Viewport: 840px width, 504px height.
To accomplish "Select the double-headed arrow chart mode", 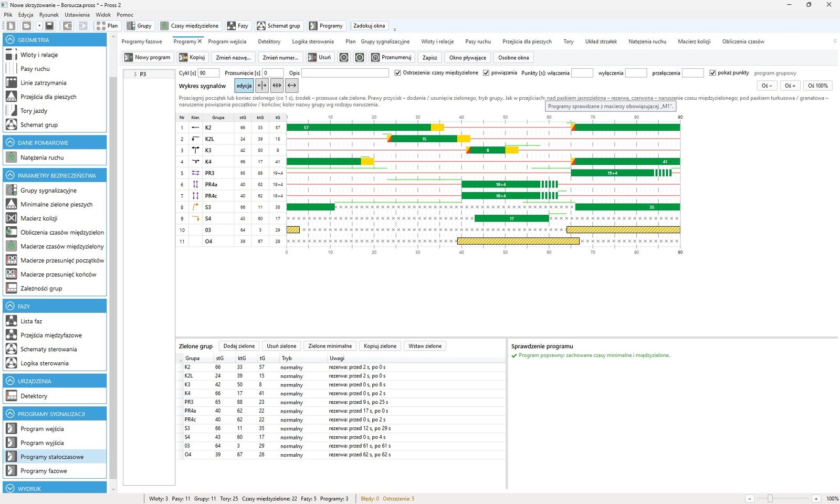I will point(292,86).
